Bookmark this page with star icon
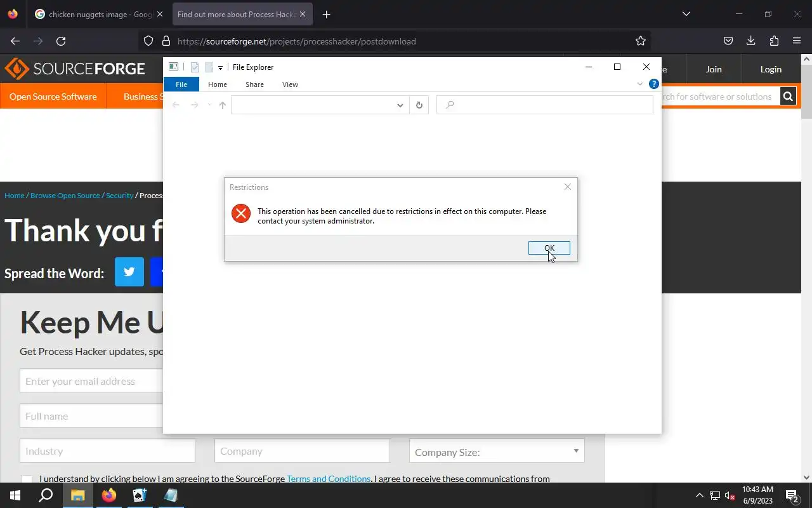 (641, 41)
